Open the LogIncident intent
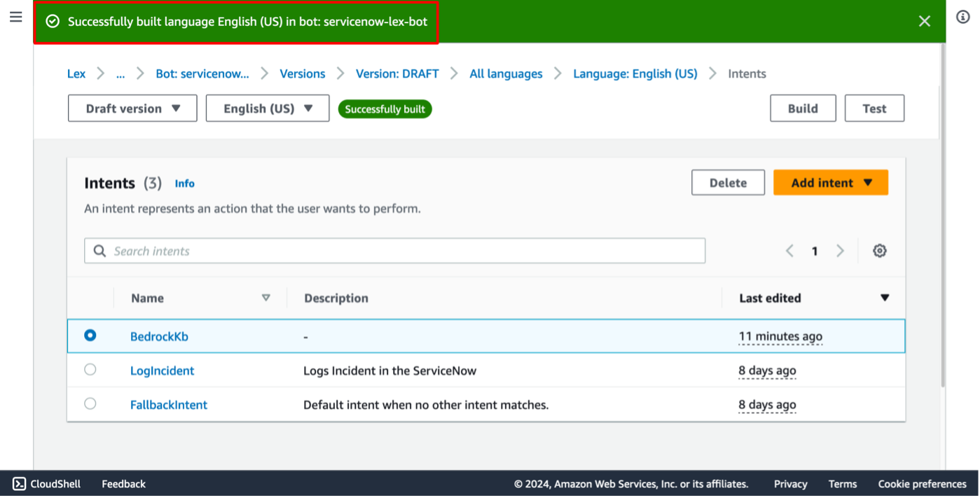 pyautogui.click(x=163, y=371)
